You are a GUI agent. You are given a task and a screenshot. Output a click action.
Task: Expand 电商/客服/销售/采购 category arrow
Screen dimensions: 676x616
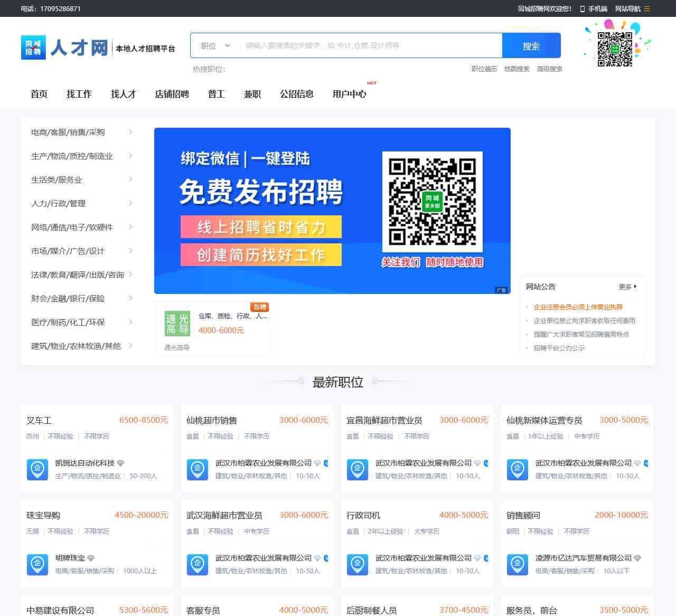pos(130,132)
